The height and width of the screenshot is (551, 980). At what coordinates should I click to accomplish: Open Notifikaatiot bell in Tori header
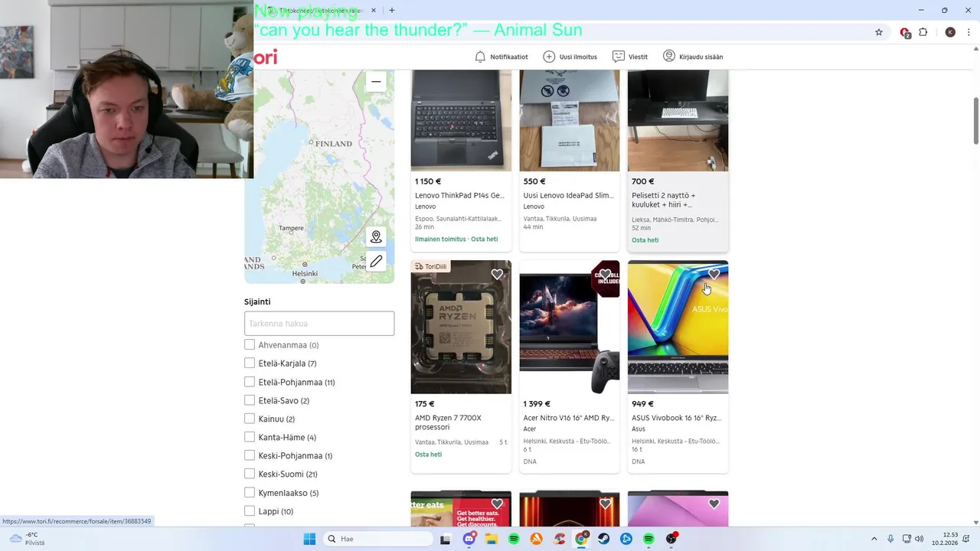coord(501,57)
